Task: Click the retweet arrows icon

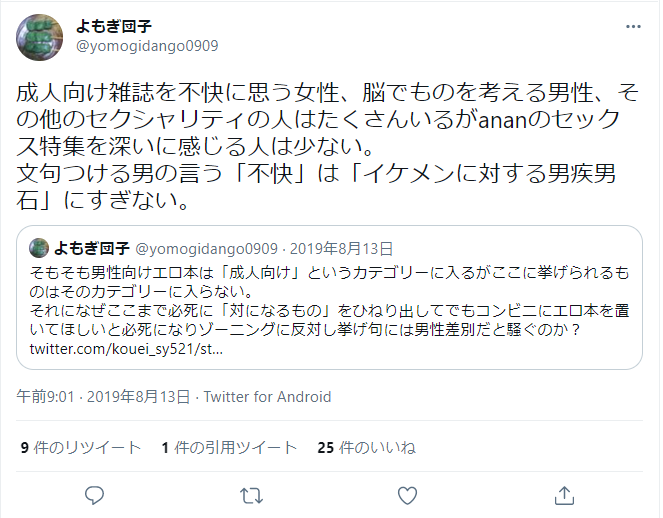Action: (x=251, y=496)
